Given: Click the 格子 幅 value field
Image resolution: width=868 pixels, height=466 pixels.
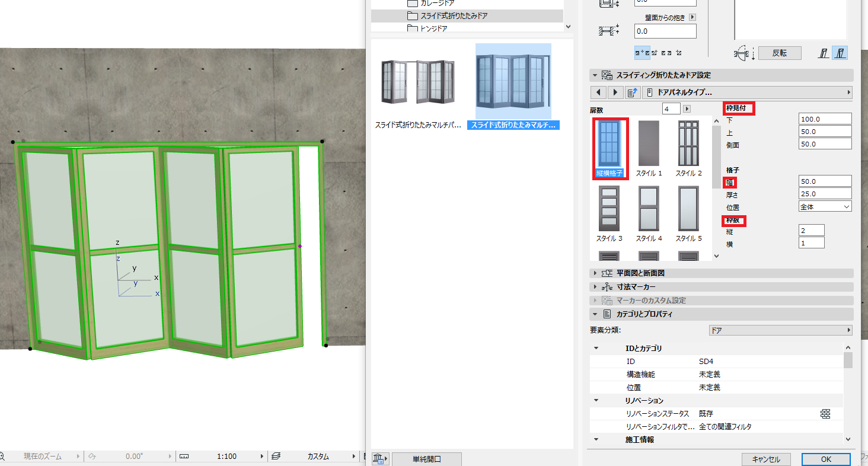Looking at the screenshot, I should tap(825, 181).
